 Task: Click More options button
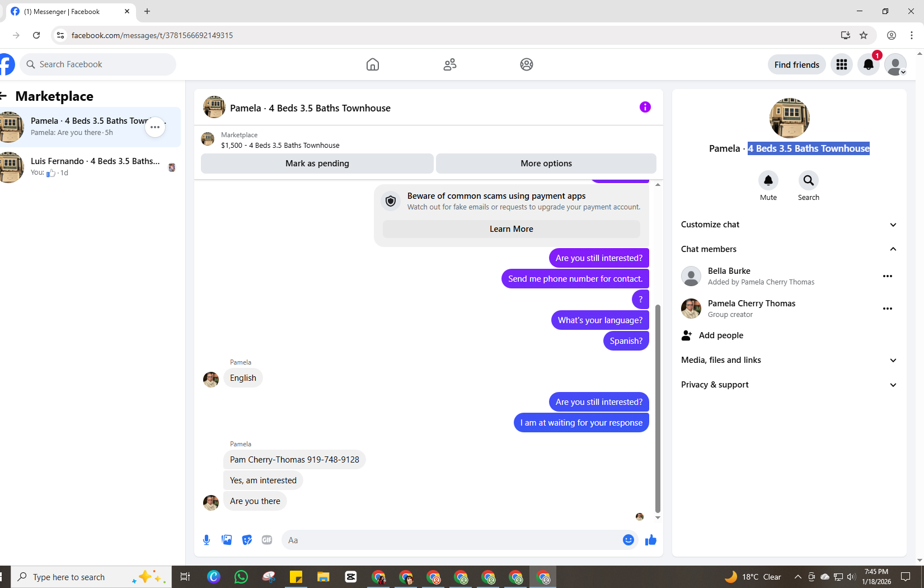point(546,164)
